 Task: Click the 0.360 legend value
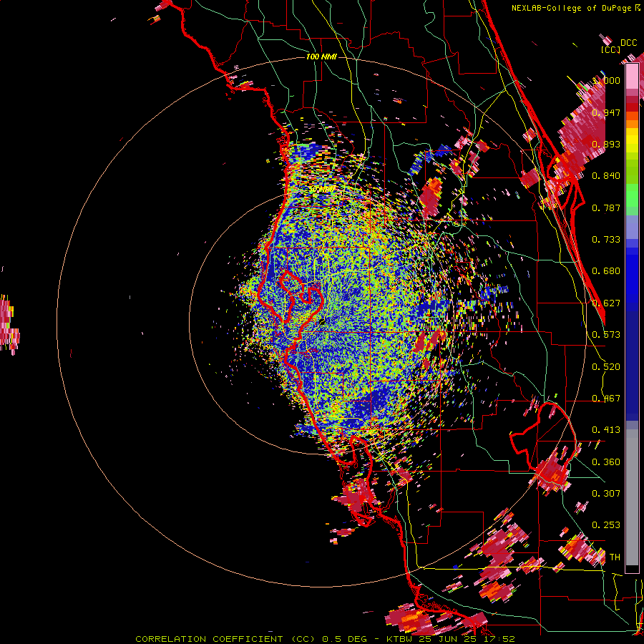point(606,462)
